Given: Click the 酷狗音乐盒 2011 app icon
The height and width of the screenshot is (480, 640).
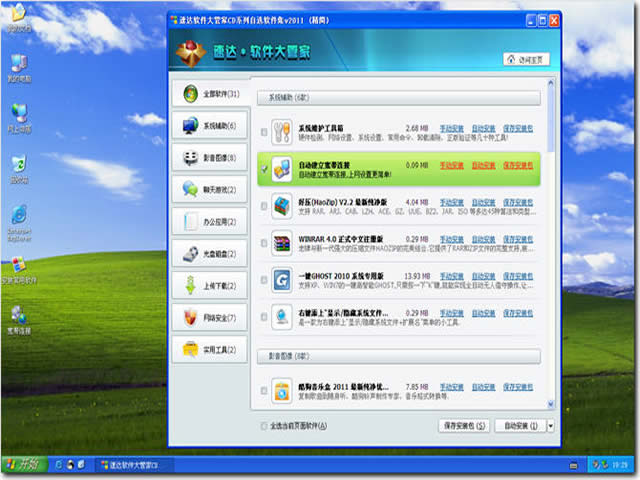Looking at the screenshot, I should pos(282,391).
